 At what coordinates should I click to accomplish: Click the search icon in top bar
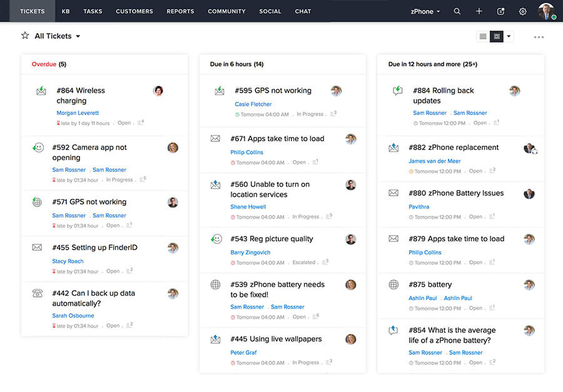tap(457, 11)
